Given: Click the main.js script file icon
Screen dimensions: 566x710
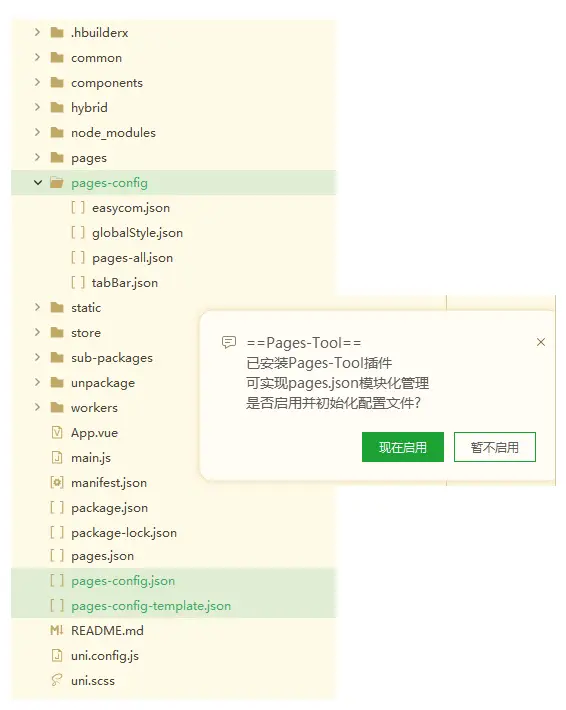Looking at the screenshot, I should tap(57, 457).
